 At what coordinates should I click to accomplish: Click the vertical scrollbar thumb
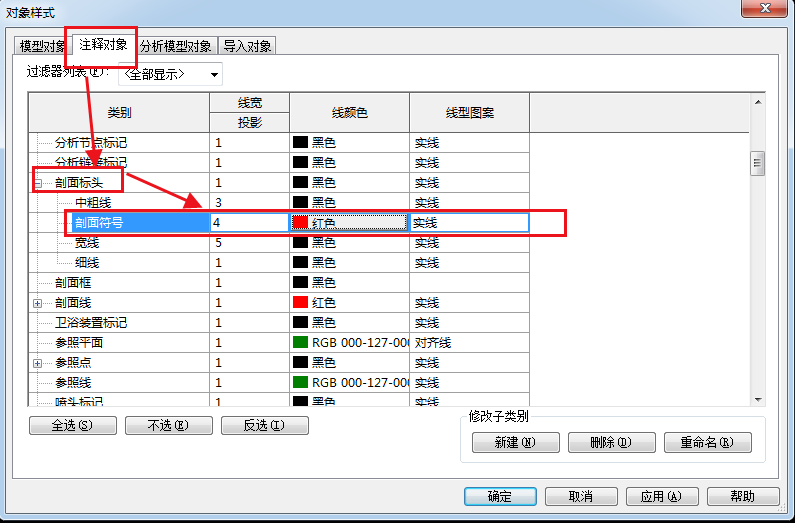tap(757, 163)
